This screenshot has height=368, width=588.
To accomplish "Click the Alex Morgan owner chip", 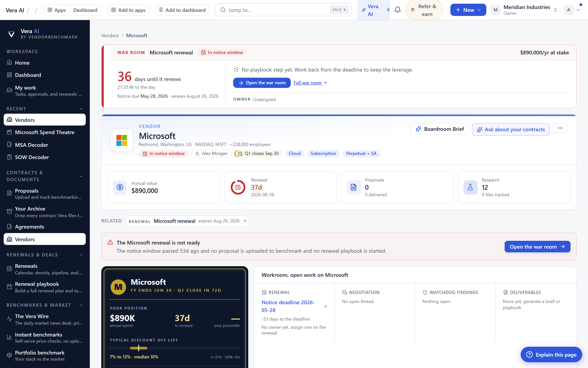I will [x=211, y=154].
